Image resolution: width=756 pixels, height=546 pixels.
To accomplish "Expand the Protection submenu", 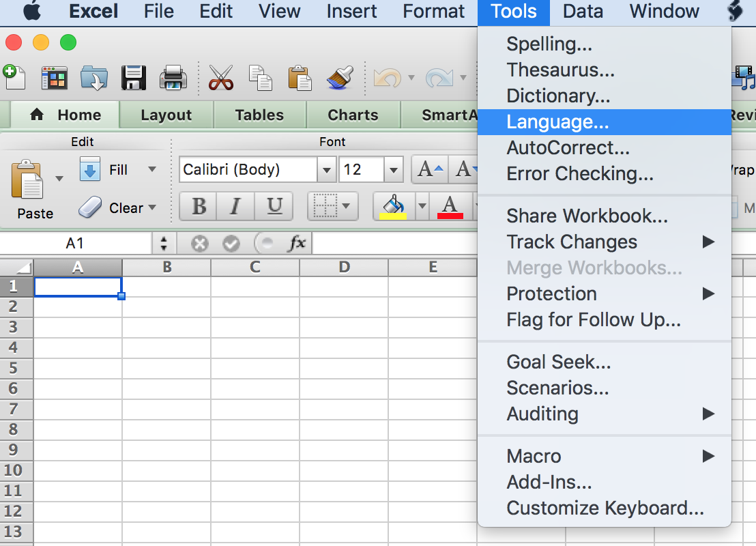I will pyautogui.click(x=604, y=294).
